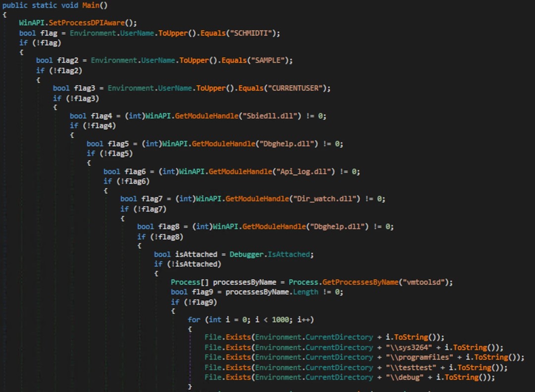Click the "Dir_watch.dll" string

(324, 199)
